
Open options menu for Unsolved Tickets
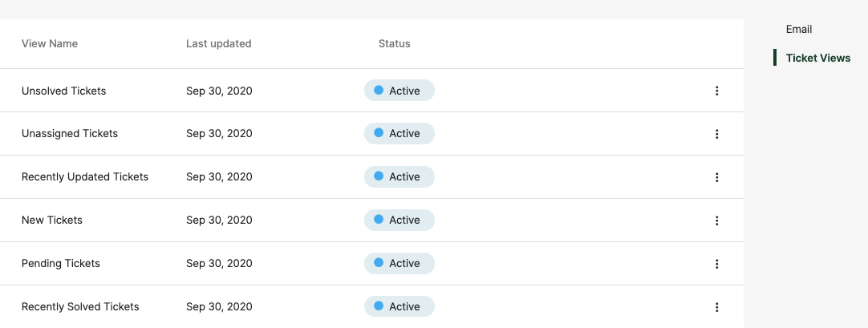[717, 91]
